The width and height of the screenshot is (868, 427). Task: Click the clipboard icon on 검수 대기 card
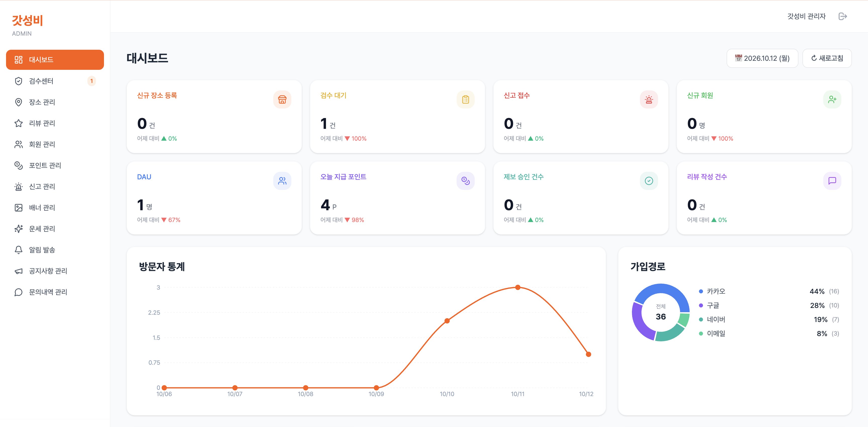point(465,99)
